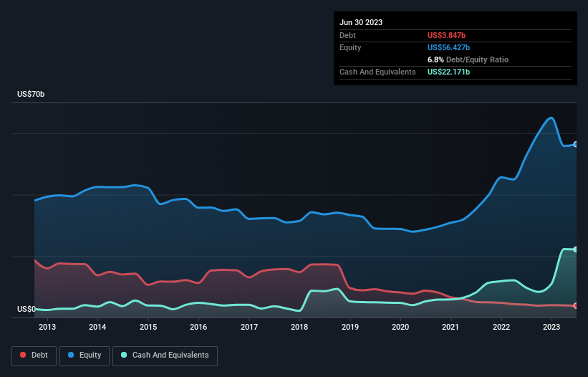Select the teal Cash endpoint marker
This screenshot has width=588, height=377.
pos(576,249)
